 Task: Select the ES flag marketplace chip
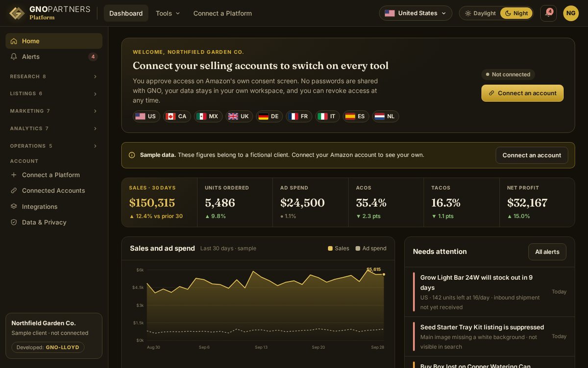pyautogui.click(x=356, y=116)
